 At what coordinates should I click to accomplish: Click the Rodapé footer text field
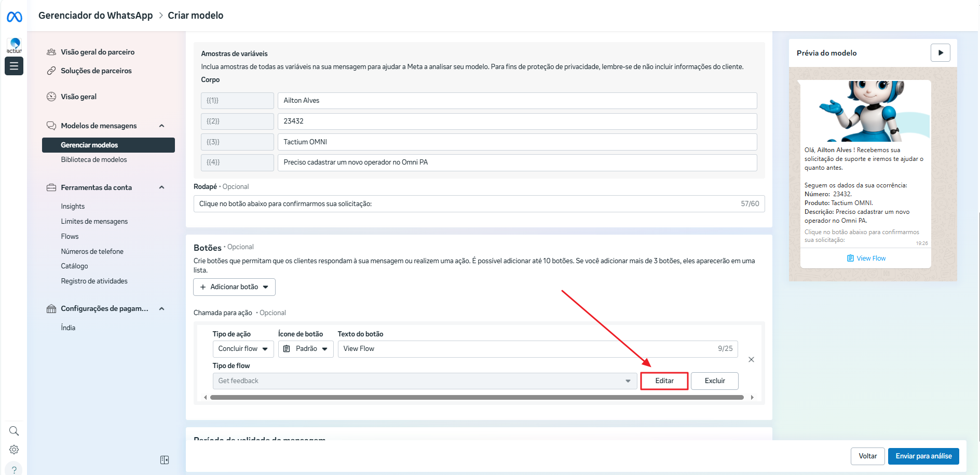[467, 204]
